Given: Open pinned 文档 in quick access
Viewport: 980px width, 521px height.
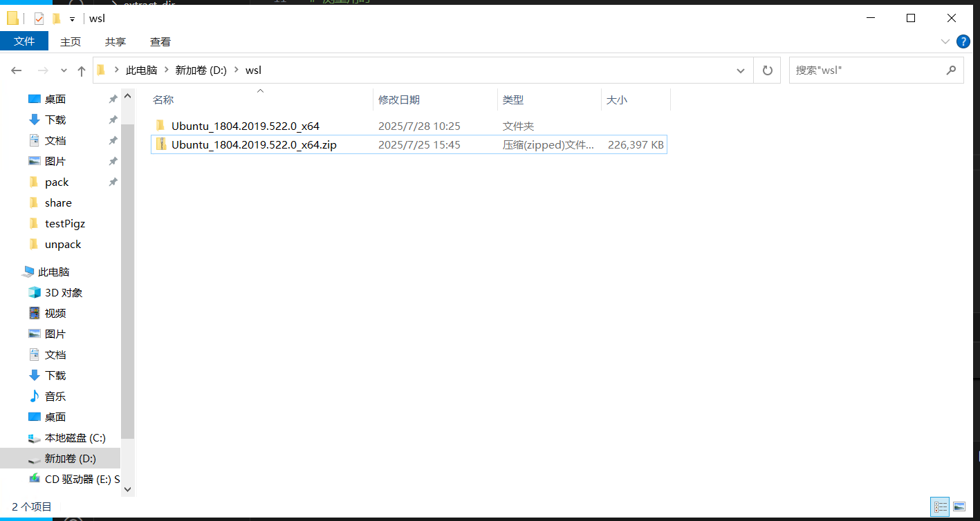Looking at the screenshot, I should coord(55,140).
